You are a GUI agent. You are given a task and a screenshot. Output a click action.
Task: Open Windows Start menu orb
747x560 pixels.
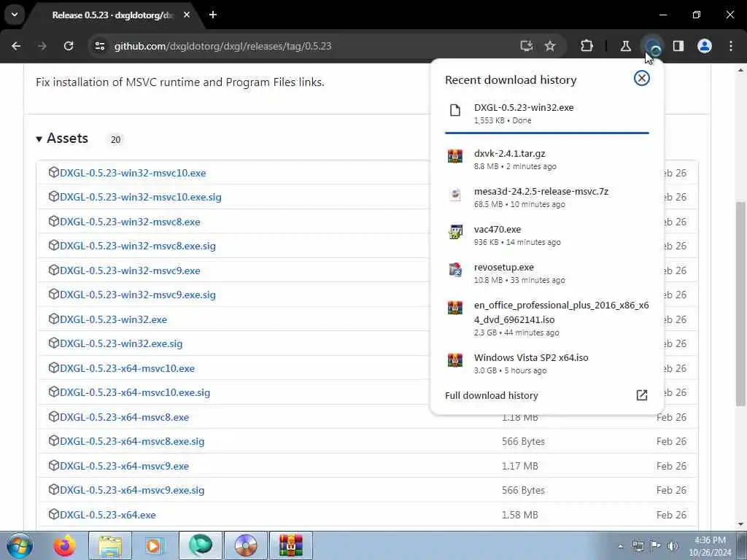coord(19,545)
